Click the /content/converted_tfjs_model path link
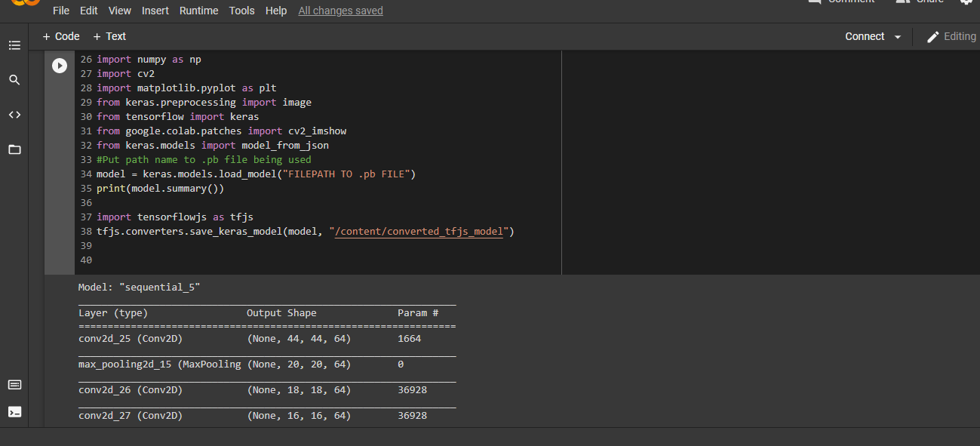This screenshot has height=446, width=980. coord(419,232)
